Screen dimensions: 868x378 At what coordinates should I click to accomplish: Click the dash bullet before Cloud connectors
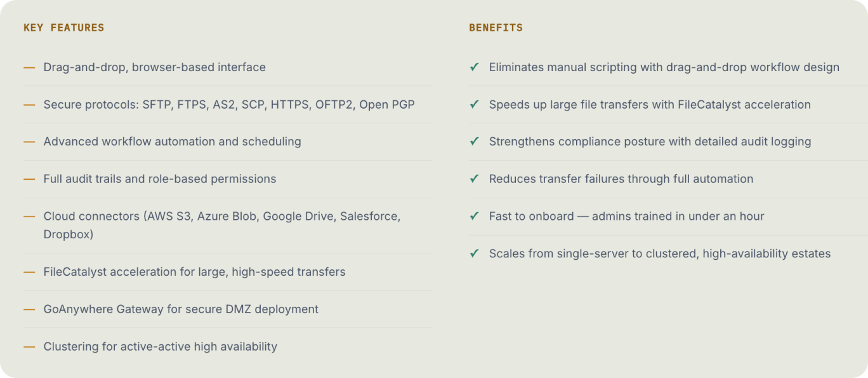29,216
